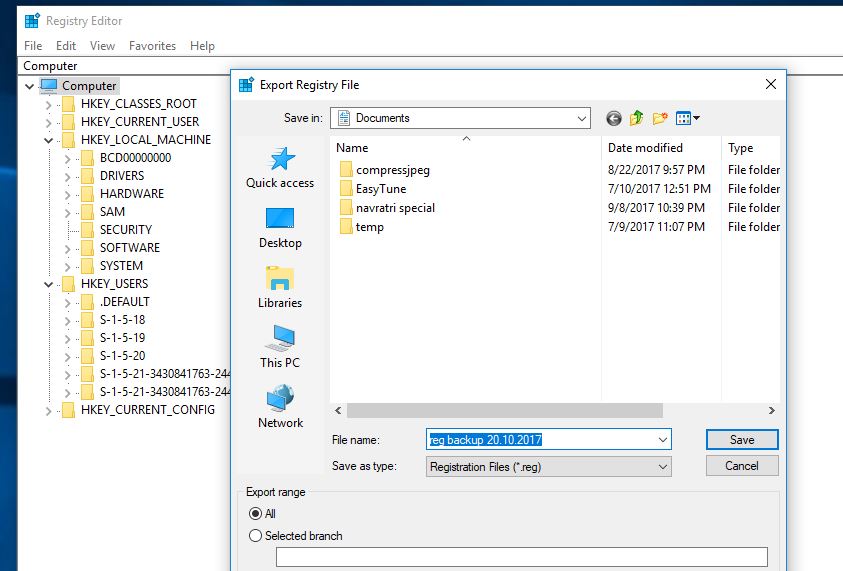This screenshot has height=571, width=843.
Task: Click the navratri special folder icon
Action: pos(346,208)
